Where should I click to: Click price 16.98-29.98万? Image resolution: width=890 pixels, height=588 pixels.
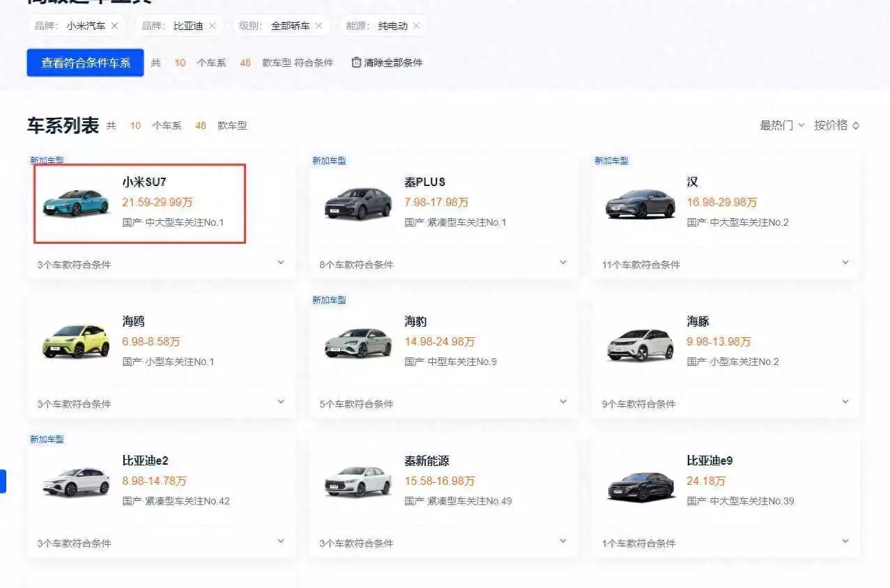coord(722,202)
